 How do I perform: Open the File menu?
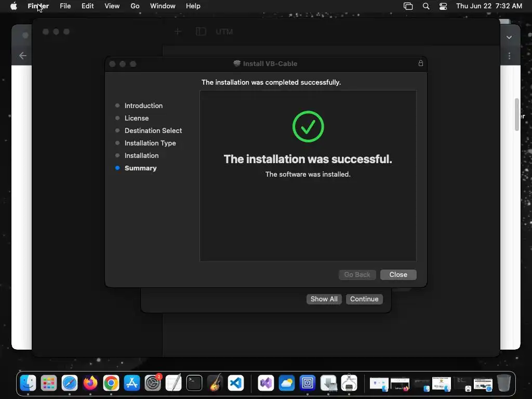(x=65, y=6)
